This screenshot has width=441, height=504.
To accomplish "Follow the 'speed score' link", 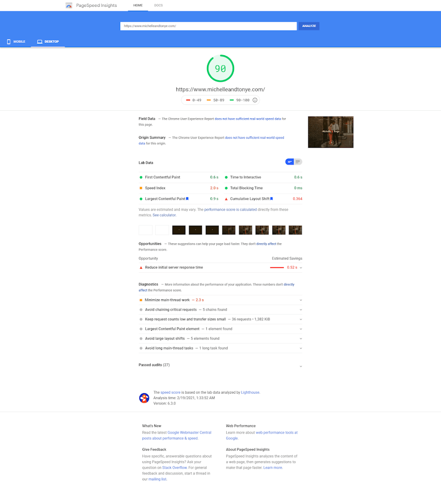I will pyautogui.click(x=170, y=392).
